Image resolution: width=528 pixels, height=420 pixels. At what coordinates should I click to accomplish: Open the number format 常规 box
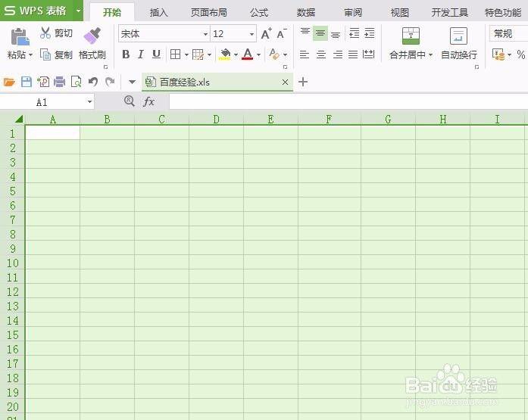coord(508,34)
